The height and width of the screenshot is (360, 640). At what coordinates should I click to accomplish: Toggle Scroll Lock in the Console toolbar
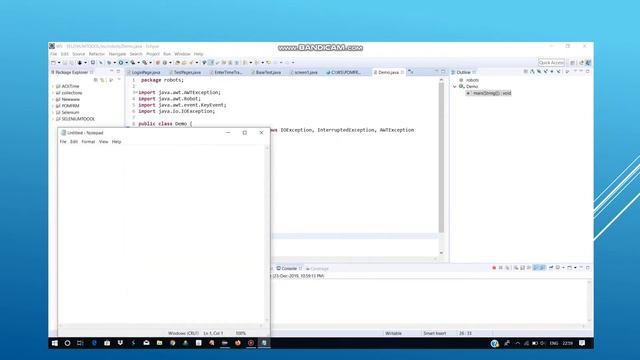click(522, 268)
